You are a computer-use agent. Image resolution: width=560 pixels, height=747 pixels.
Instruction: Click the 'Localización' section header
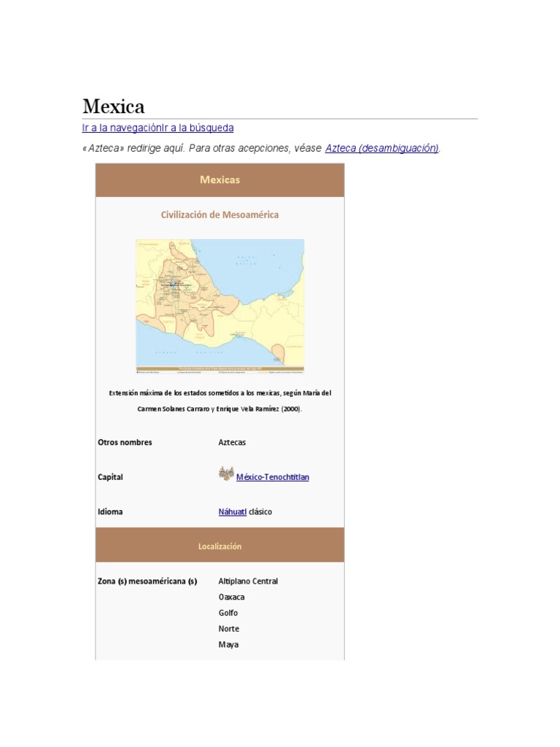point(220,546)
